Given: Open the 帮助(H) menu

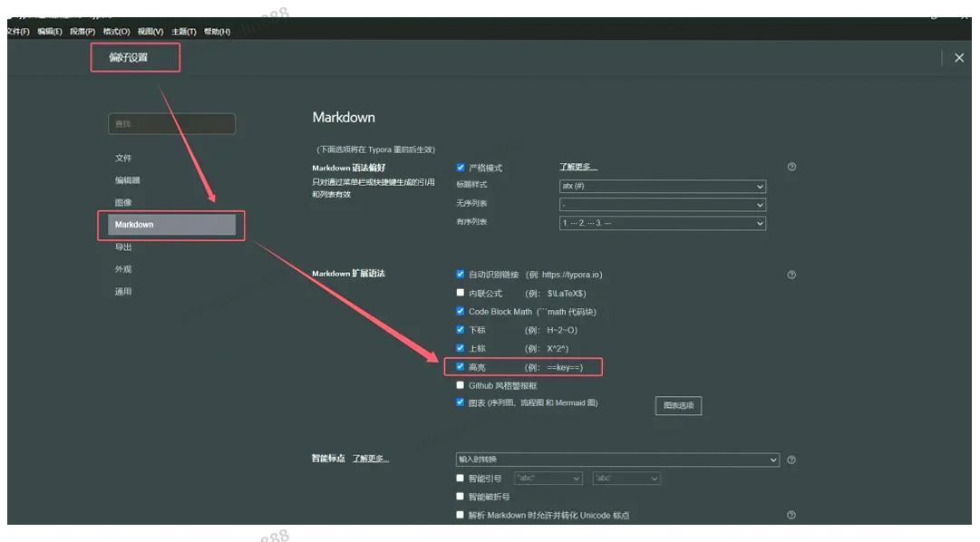Looking at the screenshot, I should tap(217, 31).
